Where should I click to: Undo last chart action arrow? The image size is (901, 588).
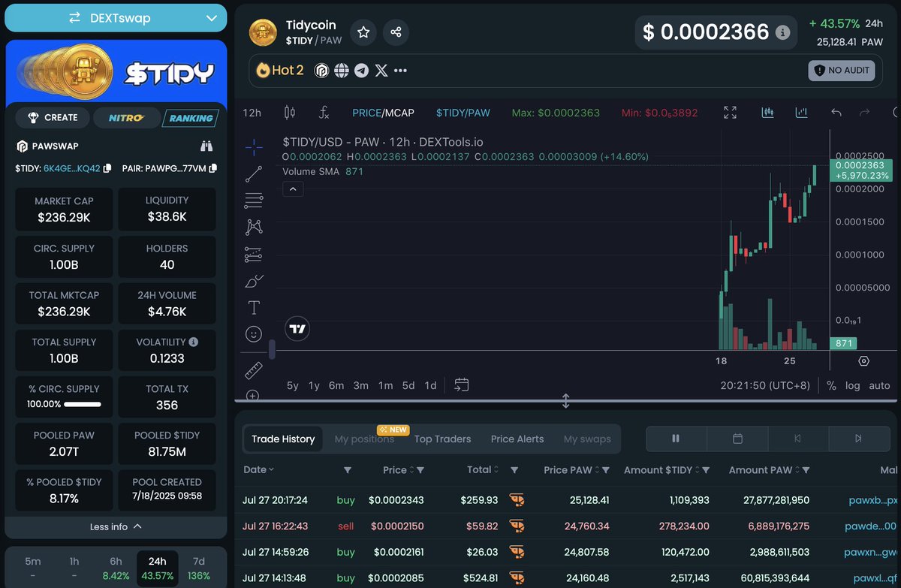(836, 113)
